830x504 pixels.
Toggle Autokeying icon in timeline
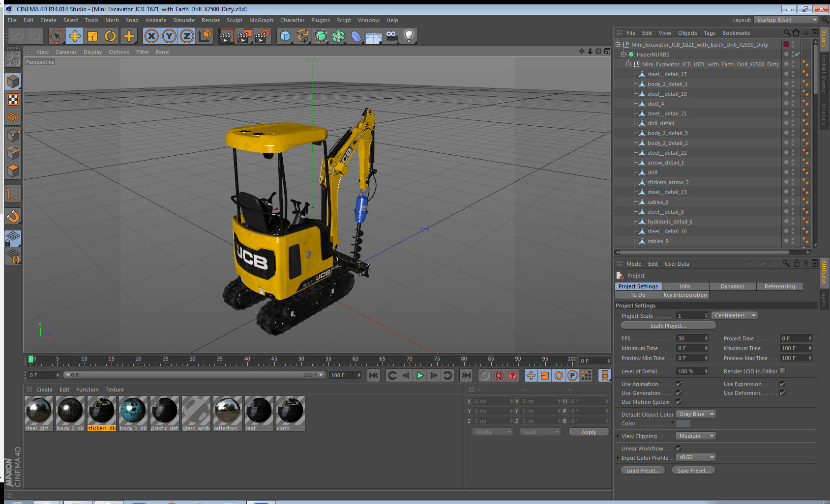click(499, 375)
